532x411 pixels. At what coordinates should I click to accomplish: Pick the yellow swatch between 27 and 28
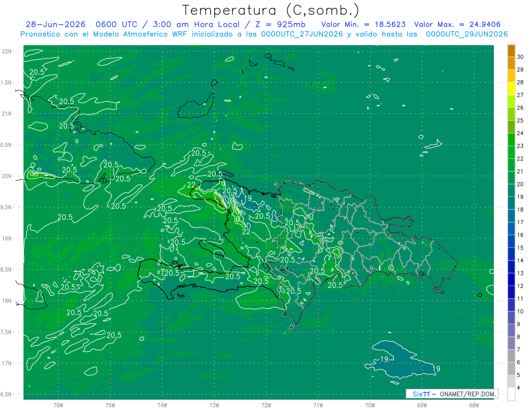[x=511, y=89]
